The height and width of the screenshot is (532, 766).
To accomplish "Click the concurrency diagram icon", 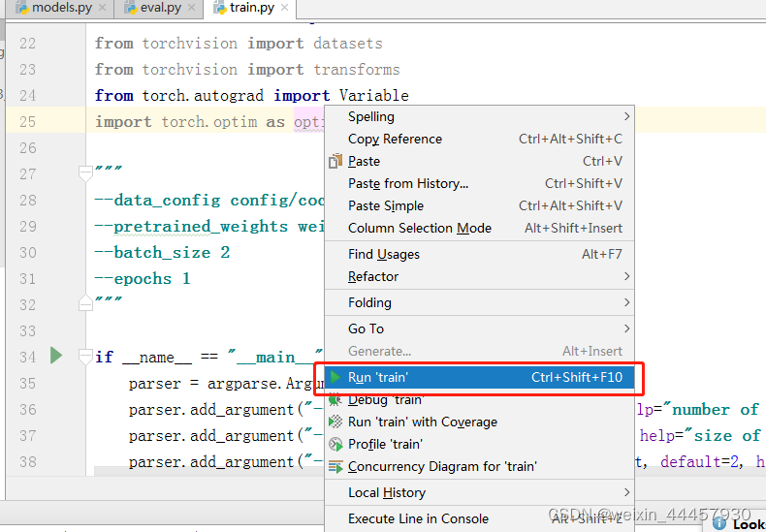I will pos(335,467).
